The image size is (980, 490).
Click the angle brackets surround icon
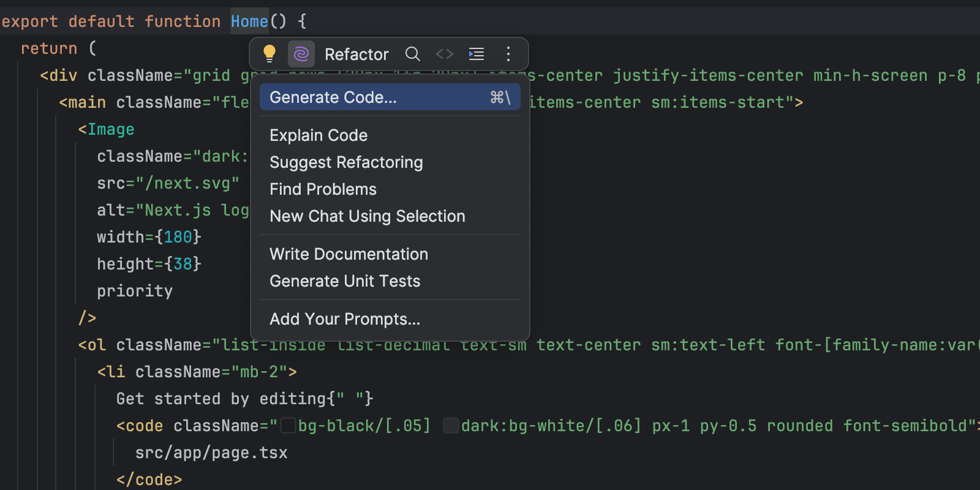point(445,54)
